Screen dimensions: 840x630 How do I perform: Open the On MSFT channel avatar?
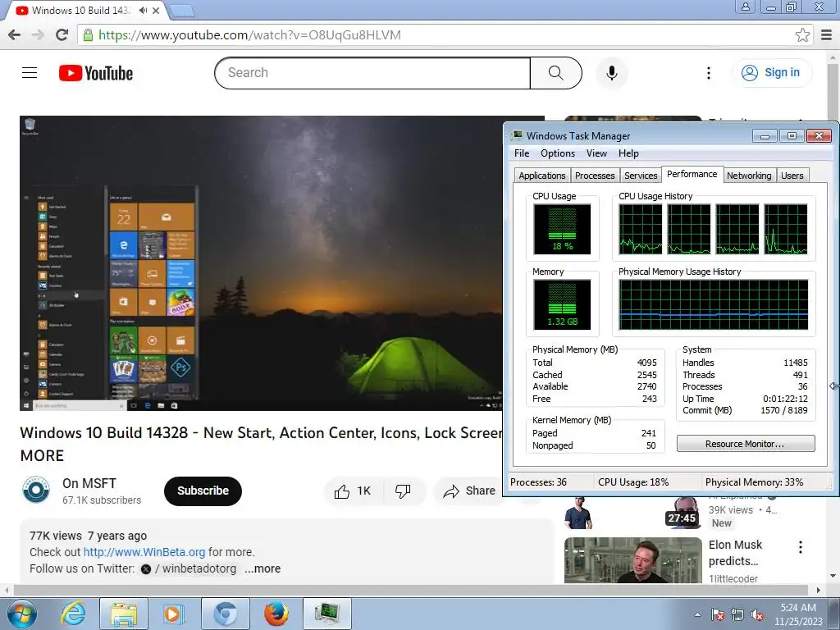click(x=36, y=491)
